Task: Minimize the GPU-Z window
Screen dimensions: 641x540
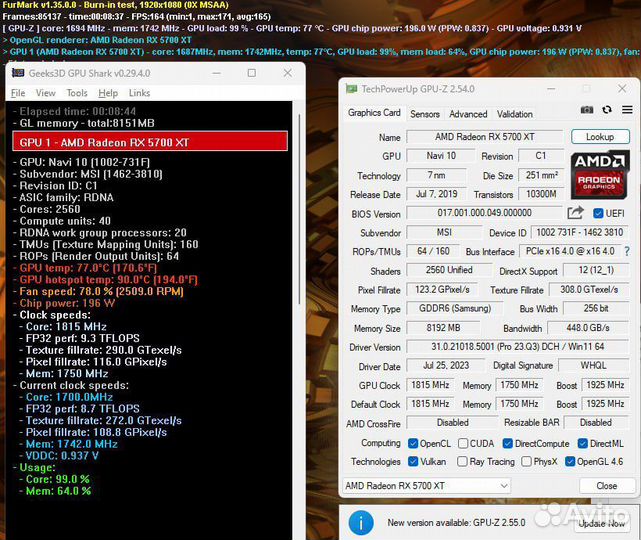Action: [551, 89]
